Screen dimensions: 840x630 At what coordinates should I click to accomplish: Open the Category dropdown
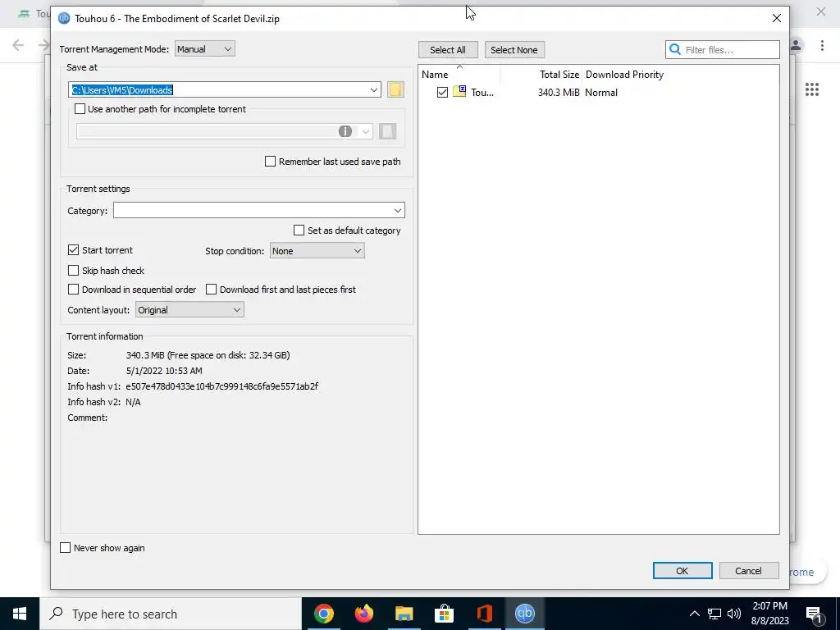258,210
